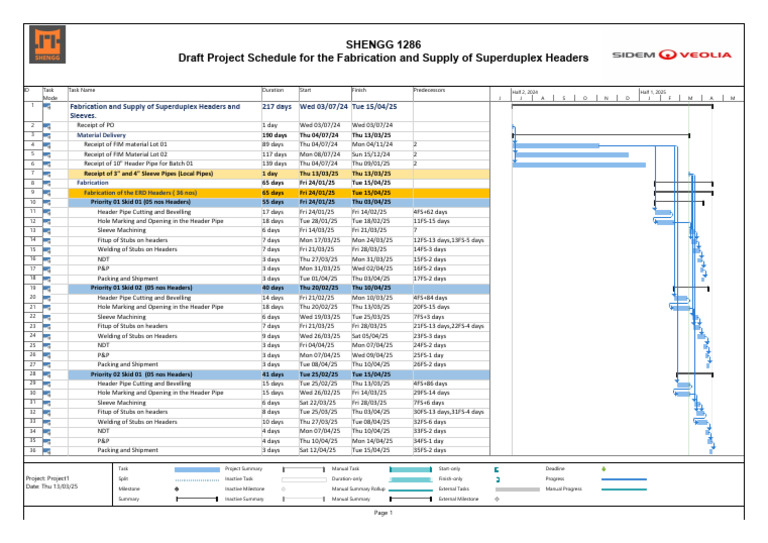Image resolution: width=768 pixels, height=543 pixels.
Task: Click task mode icon for Material Delivery row
Action: pos(47,135)
